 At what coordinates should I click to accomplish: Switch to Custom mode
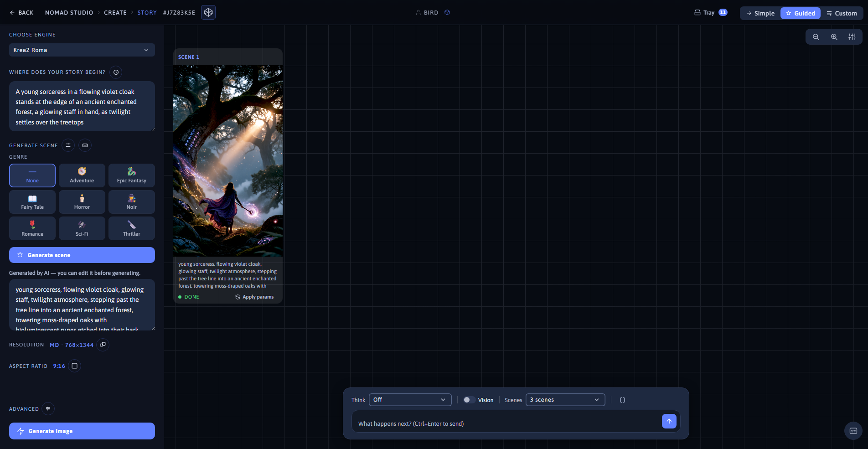pos(842,13)
